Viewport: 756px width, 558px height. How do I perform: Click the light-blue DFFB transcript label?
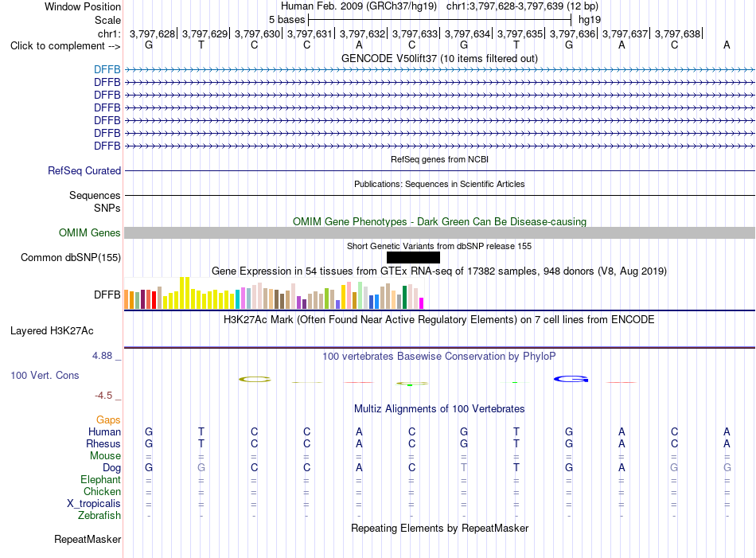(x=107, y=69)
